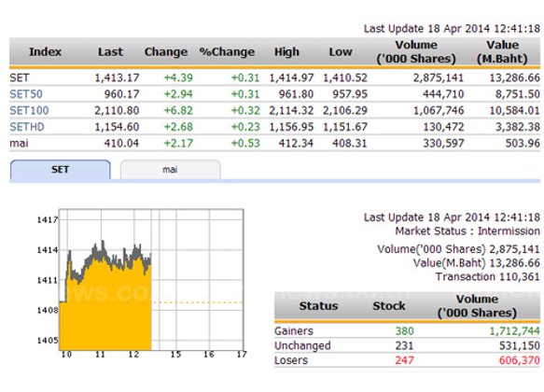Screen dimensions: 544x392
Task: Select Unchanged volume 531,150
Action: 520,345
